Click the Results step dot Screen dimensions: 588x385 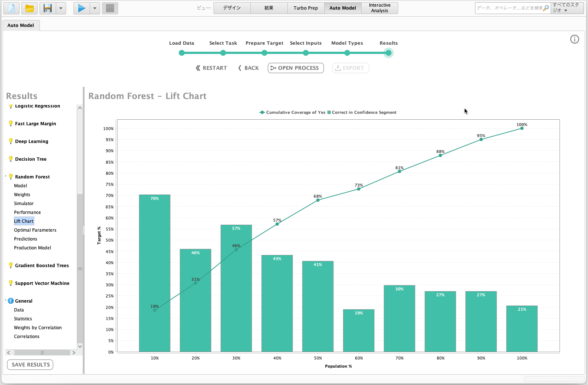389,53
